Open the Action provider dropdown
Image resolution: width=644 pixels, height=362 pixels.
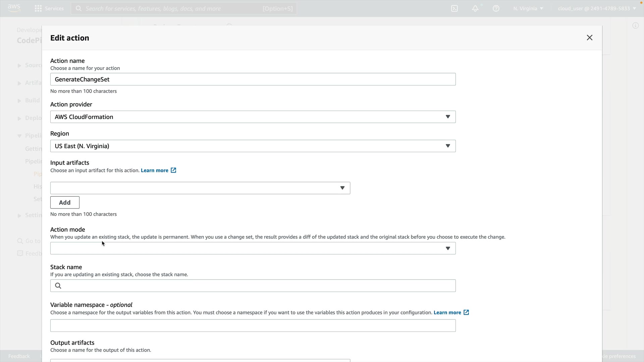point(253,117)
